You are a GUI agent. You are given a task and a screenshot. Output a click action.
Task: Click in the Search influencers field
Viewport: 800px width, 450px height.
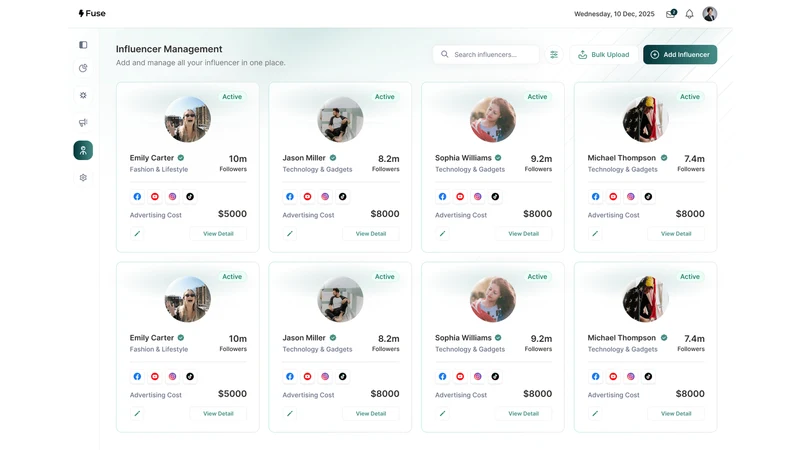486,55
